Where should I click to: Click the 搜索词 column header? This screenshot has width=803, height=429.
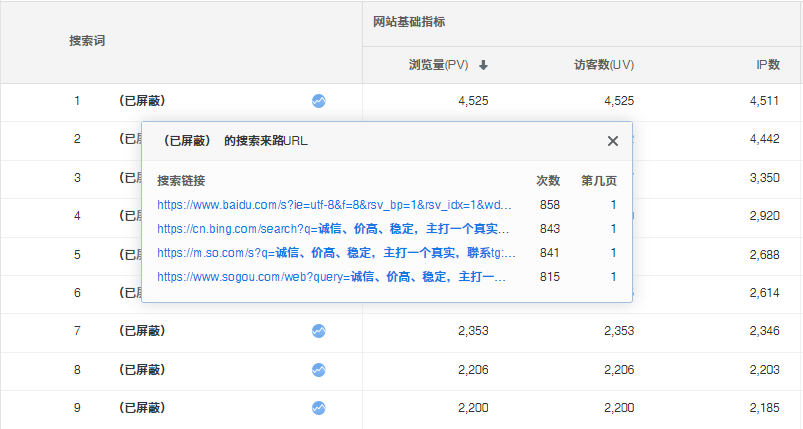pyautogui.click(x=87, y=41)
